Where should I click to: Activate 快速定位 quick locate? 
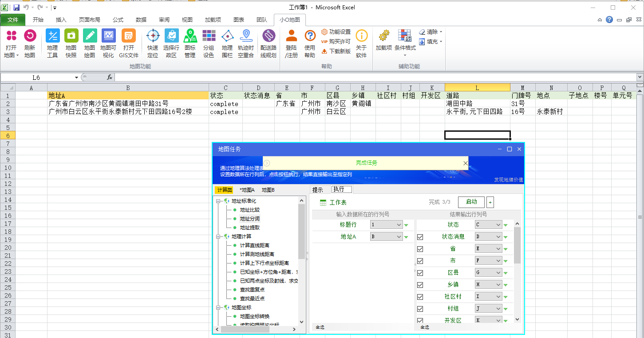153,44
